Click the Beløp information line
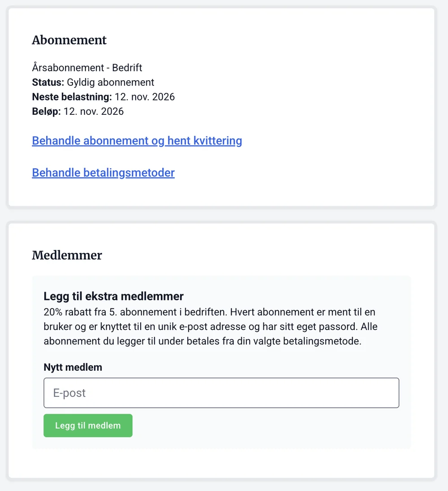The image size is (448, 491). point(78,111)
